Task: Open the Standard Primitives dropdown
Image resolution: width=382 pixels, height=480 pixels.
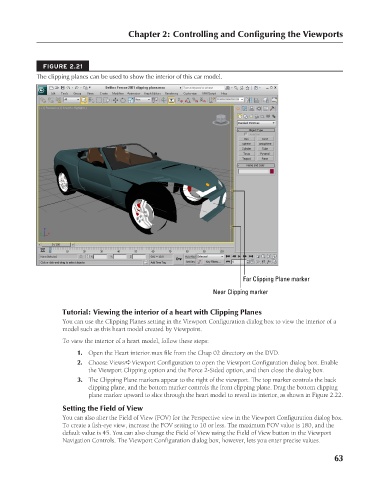Action: pyautogui.click(x=256, y=123)
